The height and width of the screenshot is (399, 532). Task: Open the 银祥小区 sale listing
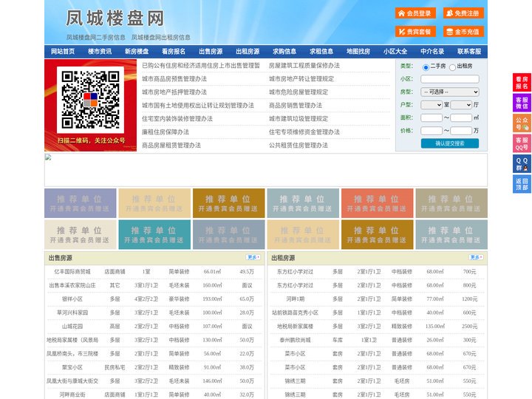72,299
